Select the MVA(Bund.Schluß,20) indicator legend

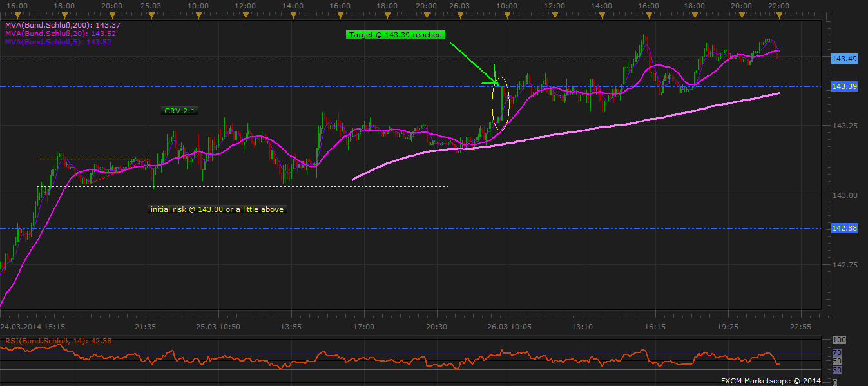pos(57,34)
